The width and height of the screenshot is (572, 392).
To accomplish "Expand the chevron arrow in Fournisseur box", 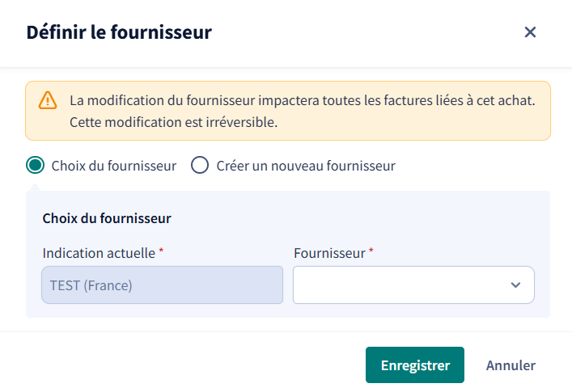I will click(x=515, y=285).
